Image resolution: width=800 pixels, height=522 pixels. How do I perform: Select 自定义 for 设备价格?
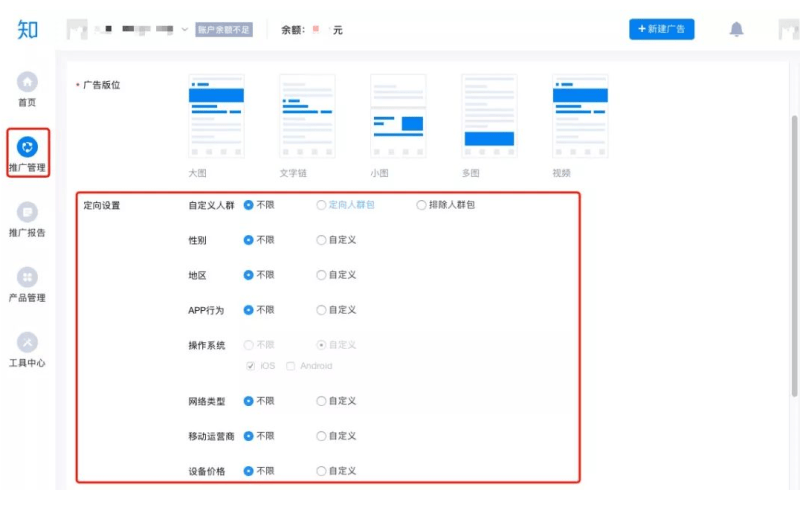click(321, 471)
